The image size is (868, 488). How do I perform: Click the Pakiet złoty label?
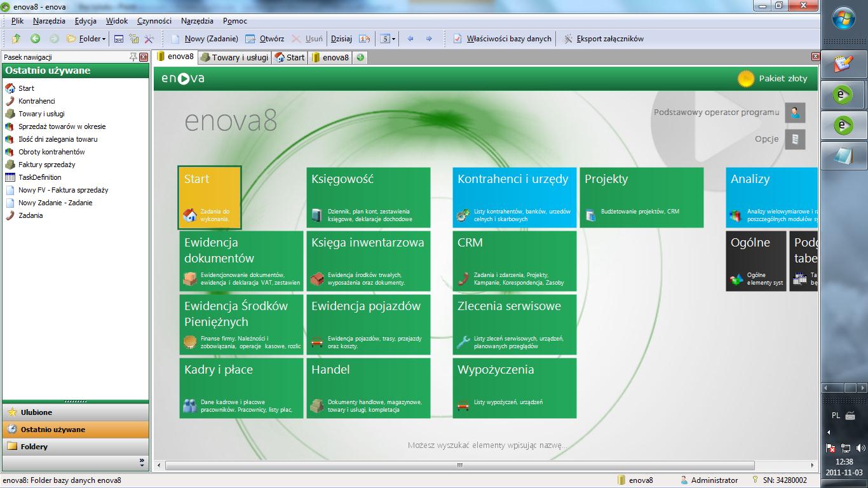[x=783, y=79]
